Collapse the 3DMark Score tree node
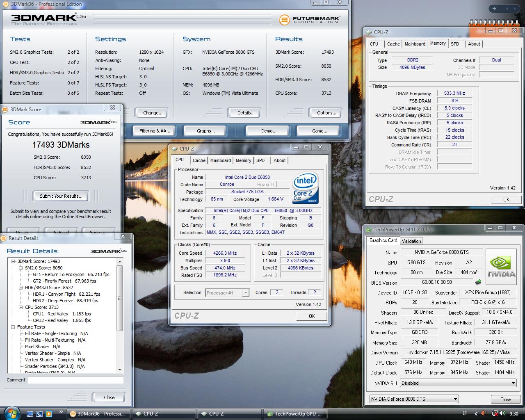Screen dimensions: 525x420 [x=13, y=261]
